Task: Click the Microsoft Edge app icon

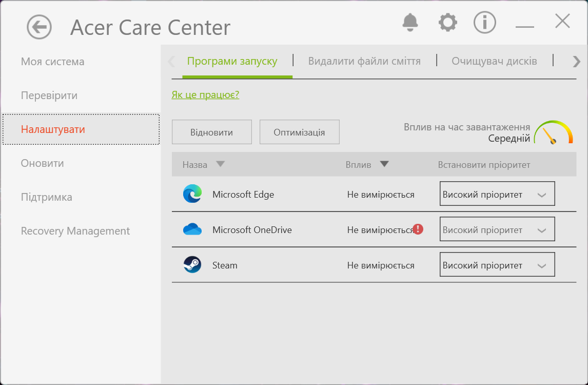Action: point(192,194)
